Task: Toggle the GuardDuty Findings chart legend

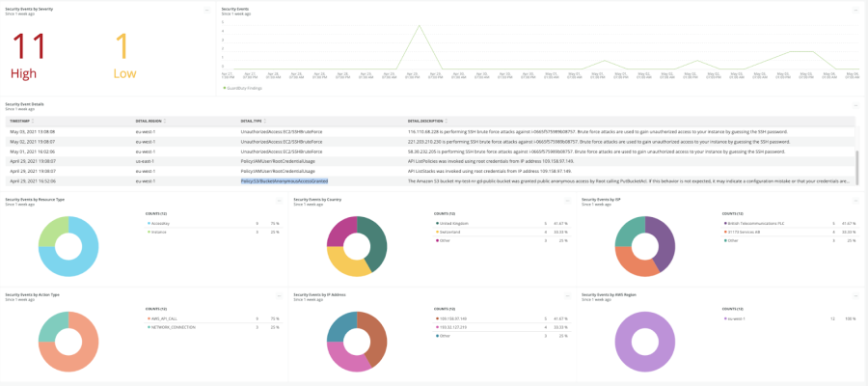Action: (x=242, y=88)
